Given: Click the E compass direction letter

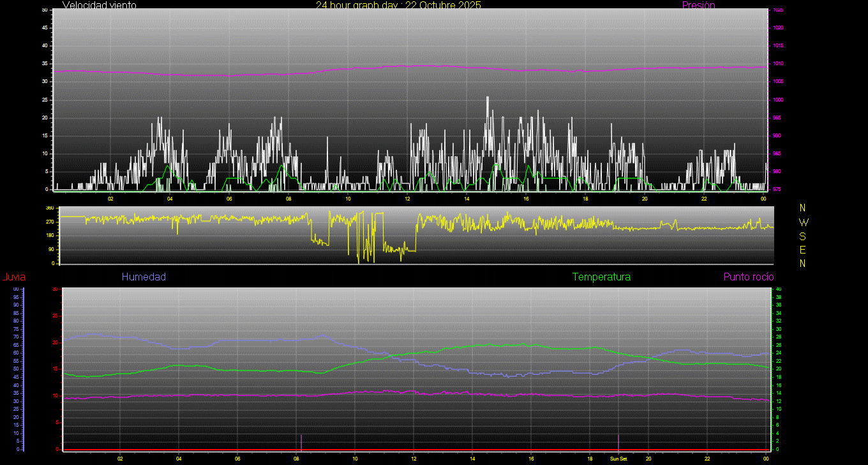Looking at the screenshot, I should coord(803,249).
